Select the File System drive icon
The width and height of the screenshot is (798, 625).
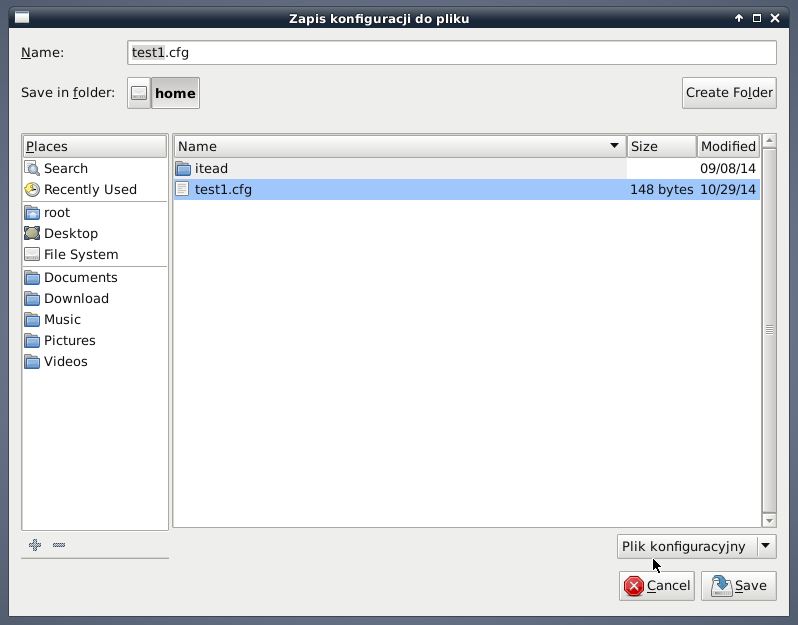tap(32, 255)
